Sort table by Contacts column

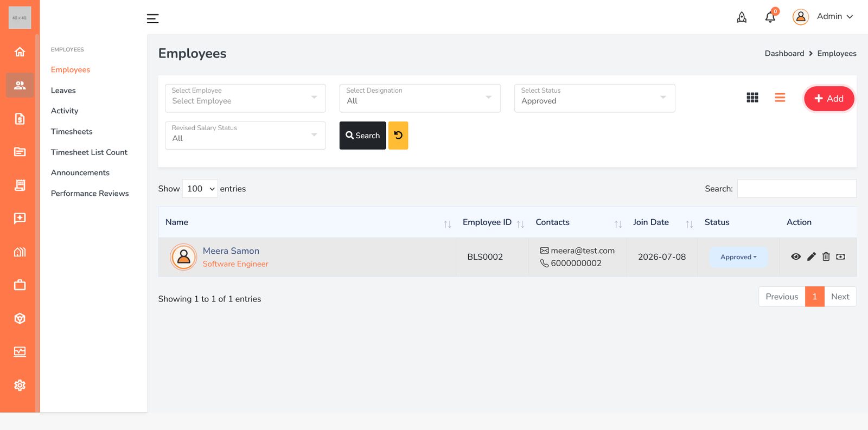[x=577, y=222]
